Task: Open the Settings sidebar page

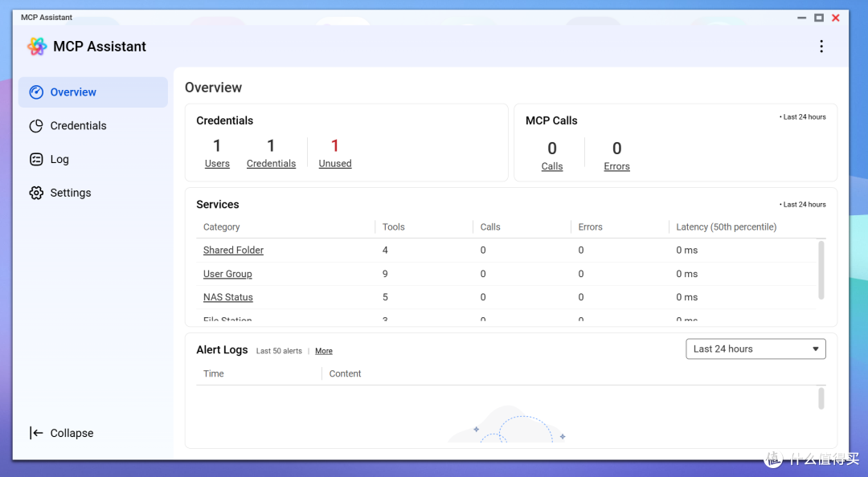Action: (x=93, y=193)
